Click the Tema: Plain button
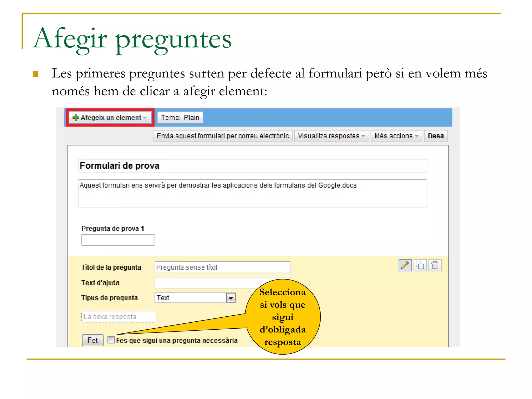Screen dimensions: 532x399 click(x=180, y=117)
